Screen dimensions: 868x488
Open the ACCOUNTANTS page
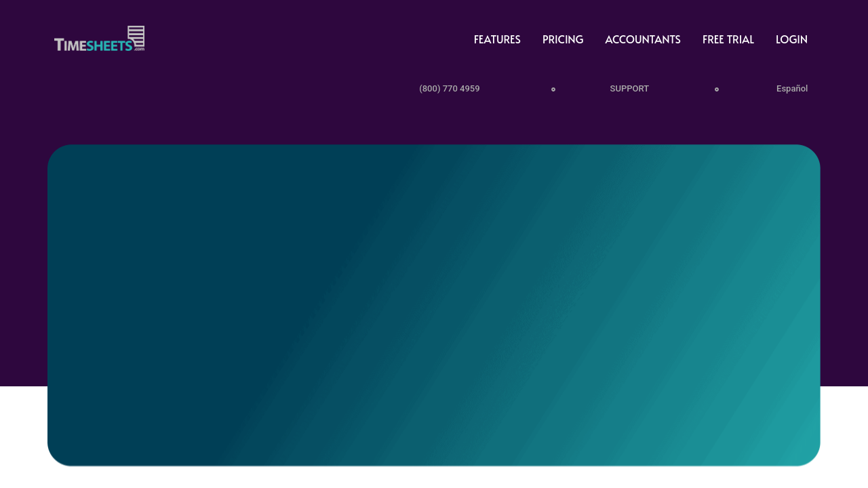[x=642, y=39]
